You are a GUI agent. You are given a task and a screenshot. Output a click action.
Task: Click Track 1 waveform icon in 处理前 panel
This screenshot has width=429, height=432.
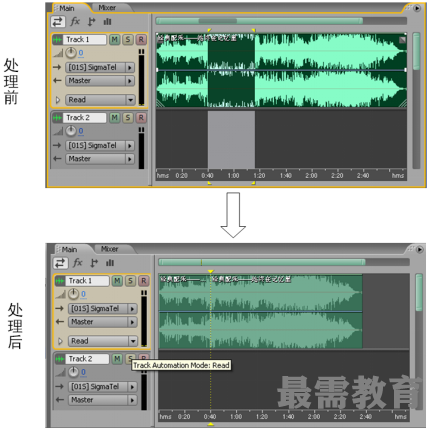click(x=57, y=40)
